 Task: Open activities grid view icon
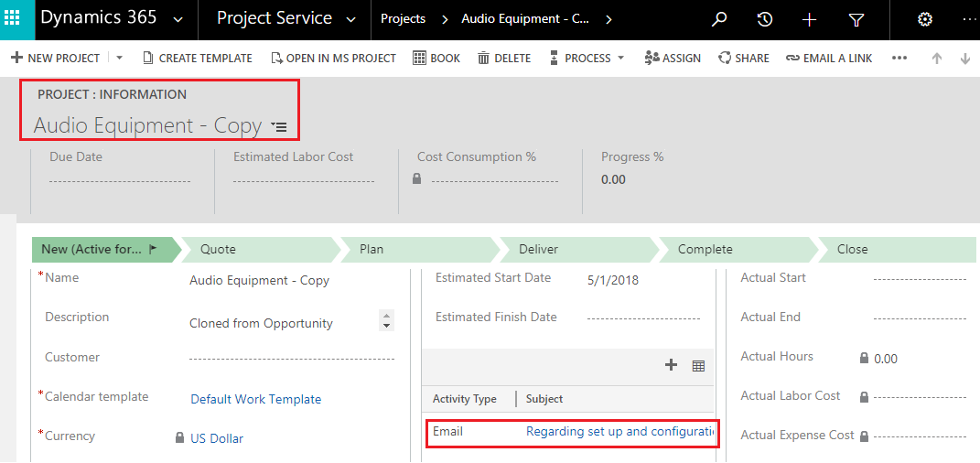[698, 366]
